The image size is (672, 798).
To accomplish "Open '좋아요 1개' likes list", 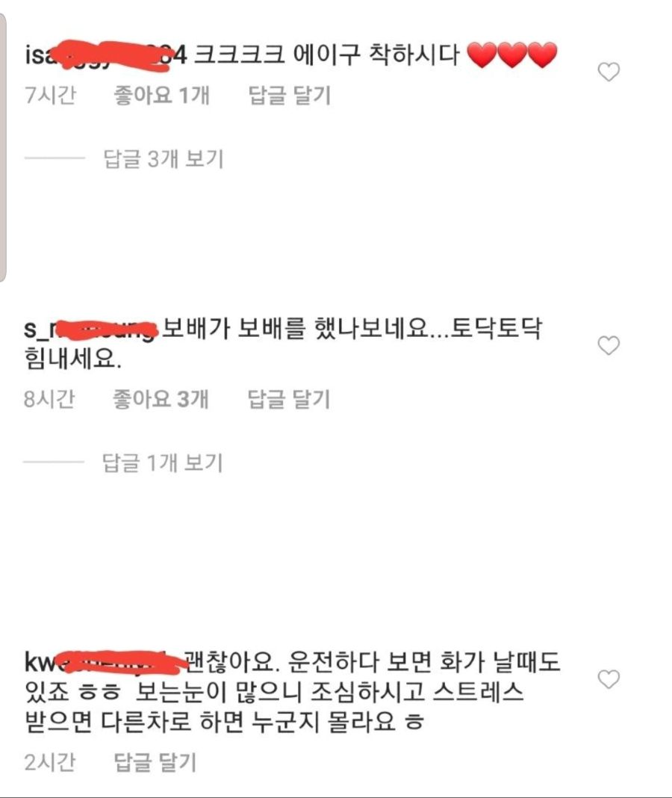I will point(161,95).
